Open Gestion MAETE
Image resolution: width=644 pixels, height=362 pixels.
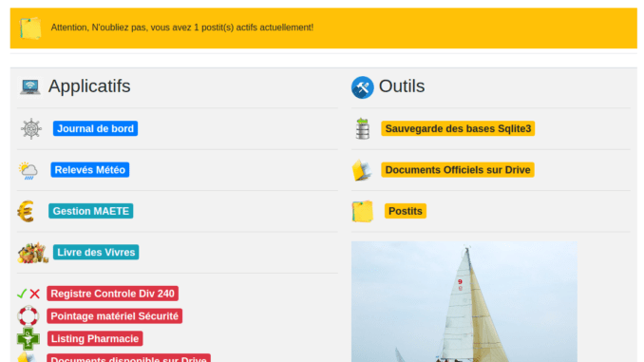[91, 211]
